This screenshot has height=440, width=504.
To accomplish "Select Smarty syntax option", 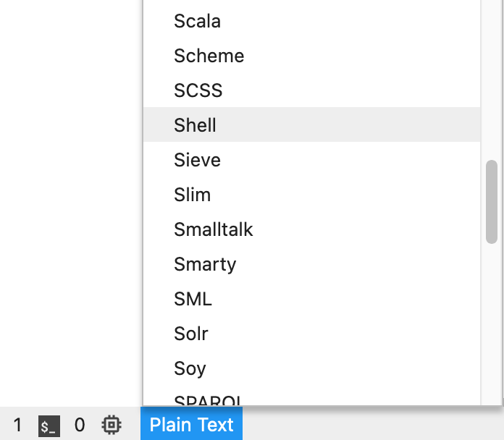I will (x=312, y=264).
